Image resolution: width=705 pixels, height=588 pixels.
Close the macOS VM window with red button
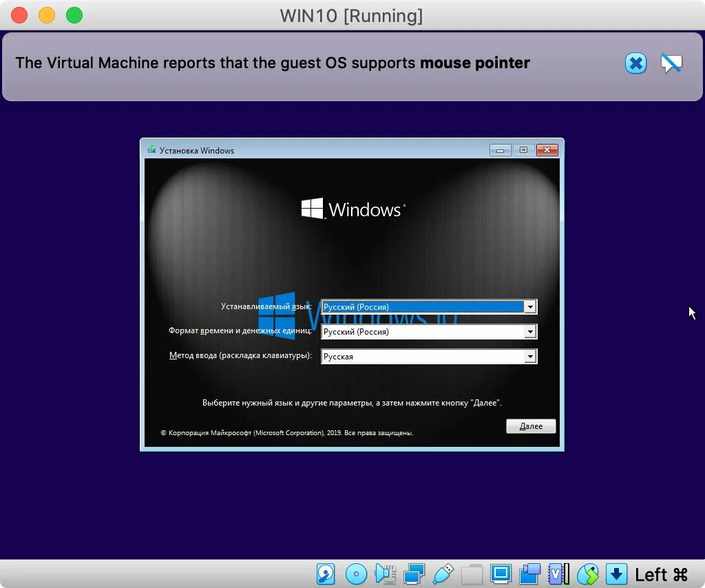click(19, 15)
